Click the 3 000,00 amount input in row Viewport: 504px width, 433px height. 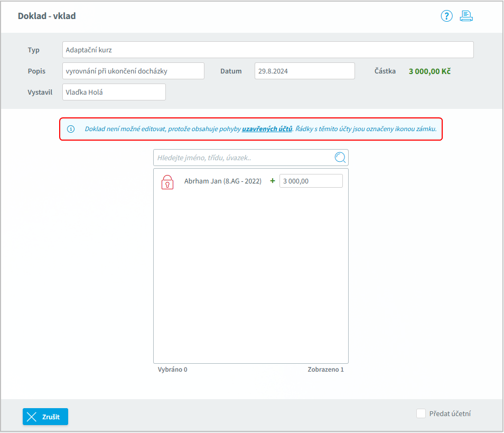click(x=311, y=181)
